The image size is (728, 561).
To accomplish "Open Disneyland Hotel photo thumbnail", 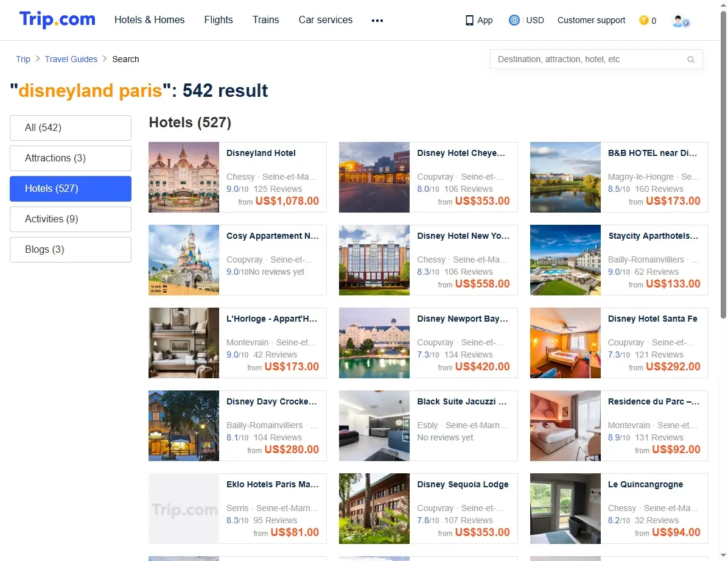I will (184, 177).
